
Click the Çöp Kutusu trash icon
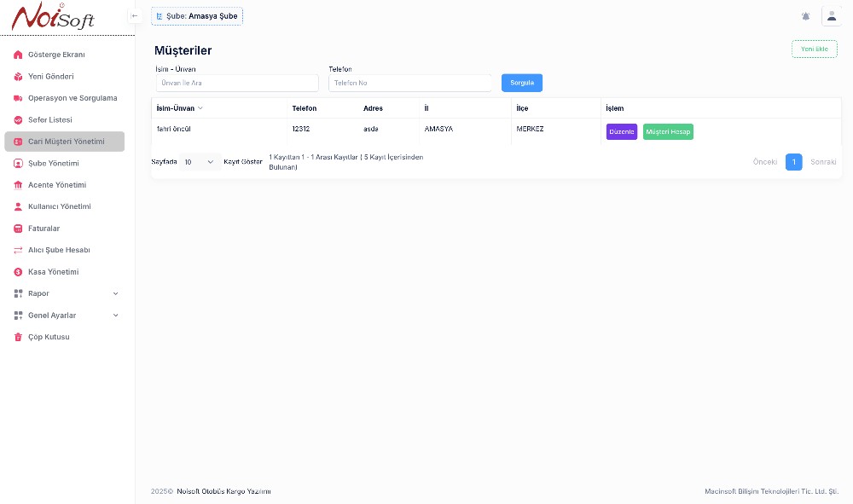pos(18,337)
